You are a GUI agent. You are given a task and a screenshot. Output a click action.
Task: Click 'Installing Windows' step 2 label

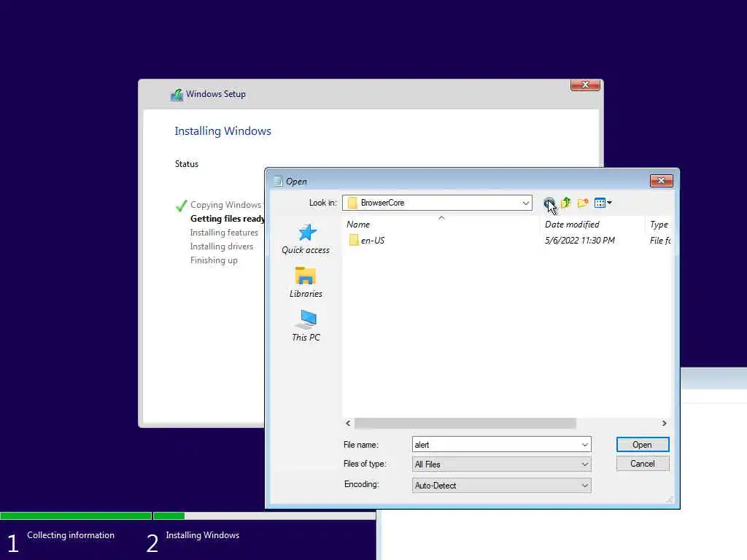coord(203,535)
